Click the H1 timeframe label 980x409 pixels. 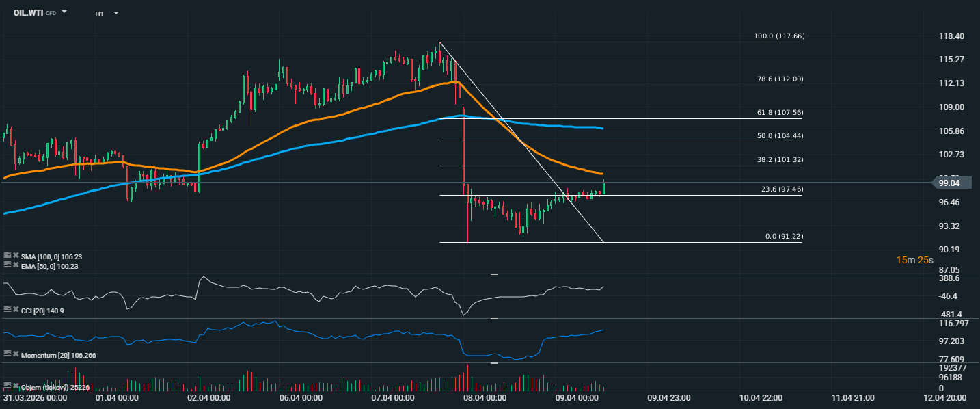[100, 13]
